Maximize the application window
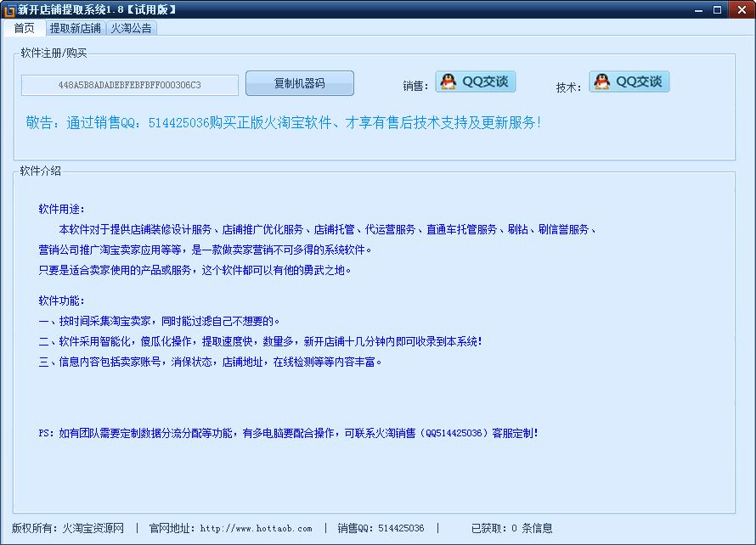The width and height of the screenshot is (756, 545). (x=718, y=9)
